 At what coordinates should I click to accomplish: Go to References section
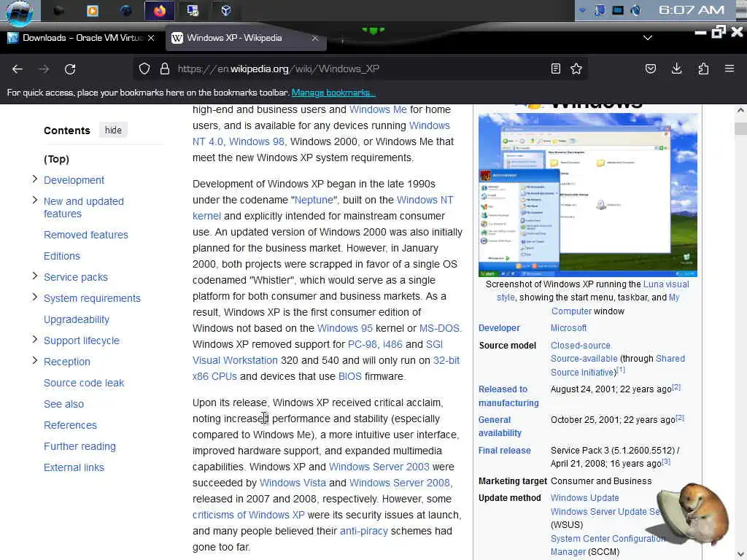[x=70, y=425]
